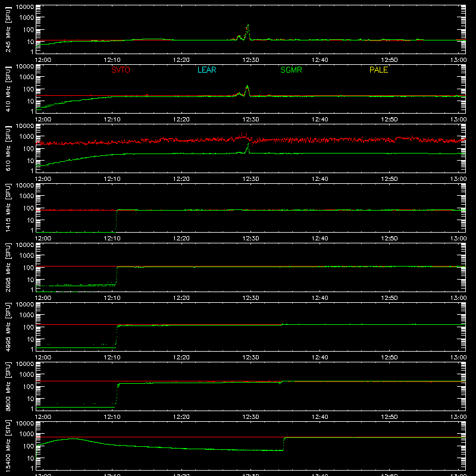Click the 13:00 label under 8800 MHz plot

[x=458, y=417]
